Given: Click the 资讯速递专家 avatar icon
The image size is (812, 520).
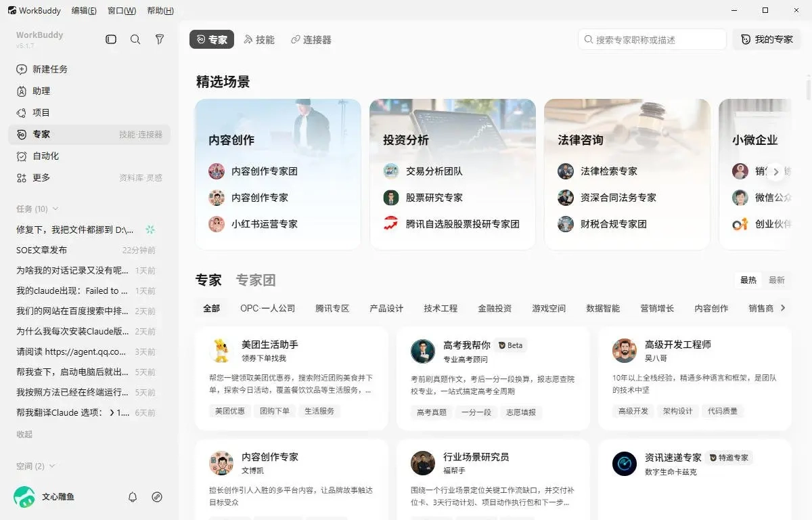Looking at the screenshot, I should tap(625, 463).
